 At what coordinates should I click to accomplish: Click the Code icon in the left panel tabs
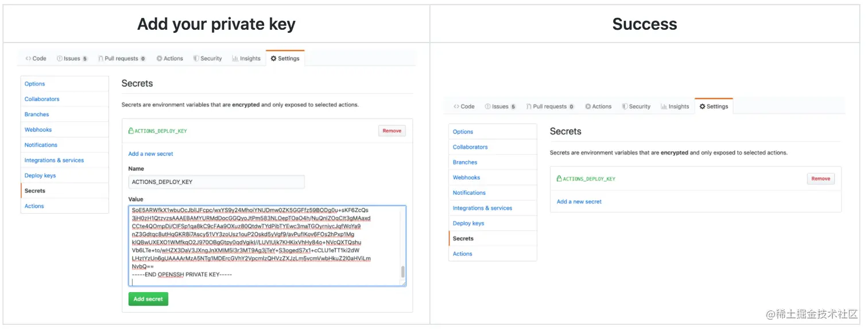[28, 59]
